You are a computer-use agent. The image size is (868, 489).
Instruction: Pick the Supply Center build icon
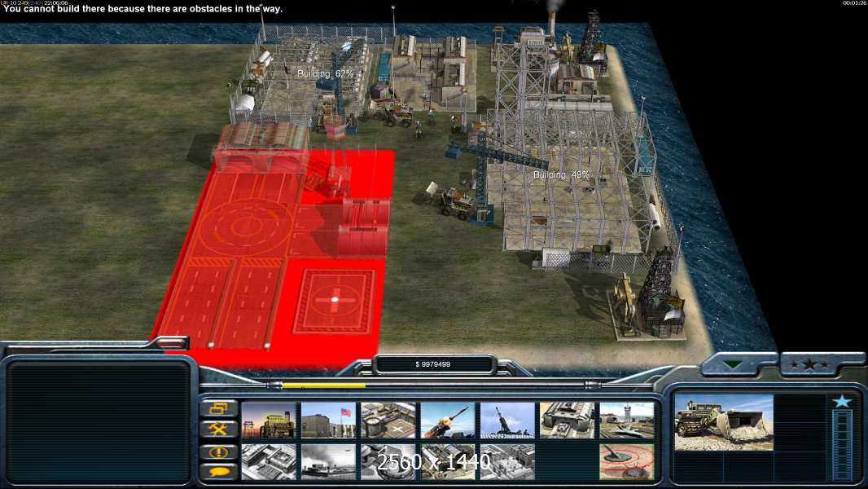388,421
